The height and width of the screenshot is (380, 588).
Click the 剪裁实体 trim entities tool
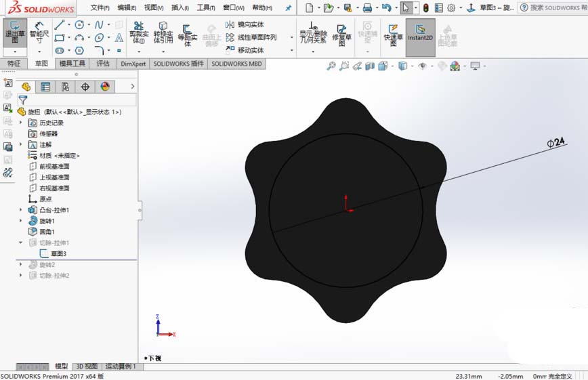(139, 33)
